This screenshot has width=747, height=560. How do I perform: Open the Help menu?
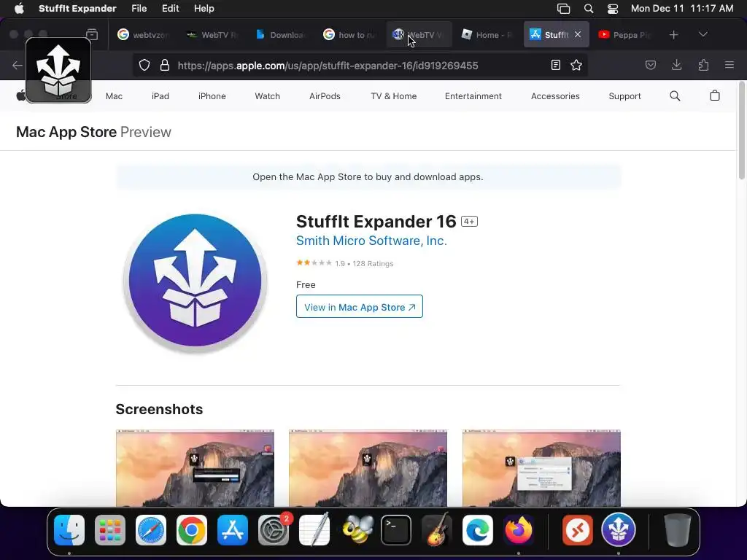(x=204, y=8)
